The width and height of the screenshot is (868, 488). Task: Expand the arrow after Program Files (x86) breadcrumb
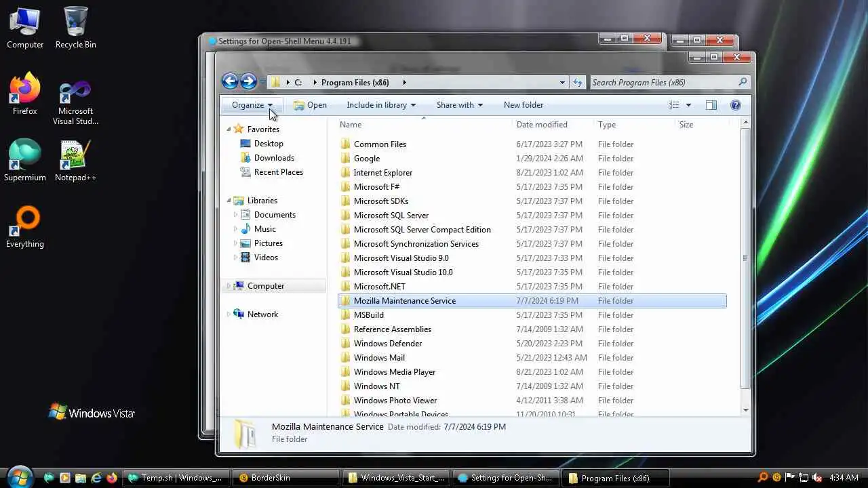pos(405,83)
